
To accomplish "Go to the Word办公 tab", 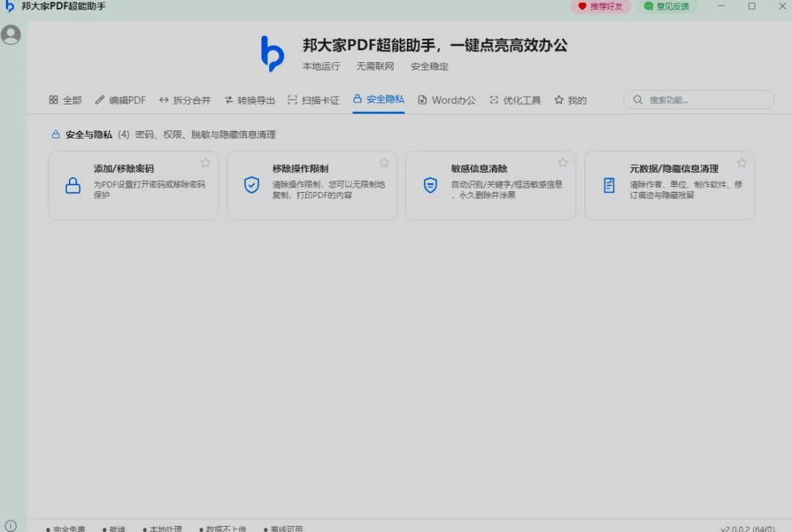I will (x=447, y=100).
